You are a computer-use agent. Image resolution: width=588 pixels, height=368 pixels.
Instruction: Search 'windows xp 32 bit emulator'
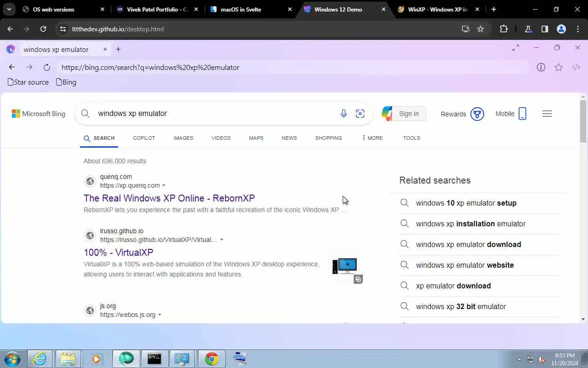pyautogui.click(x=461, y=306)
